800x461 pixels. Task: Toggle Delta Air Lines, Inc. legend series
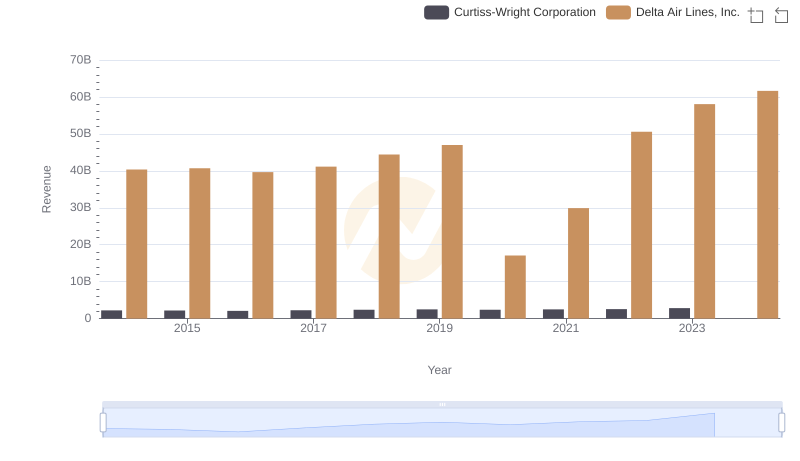(x=673, y=12)
